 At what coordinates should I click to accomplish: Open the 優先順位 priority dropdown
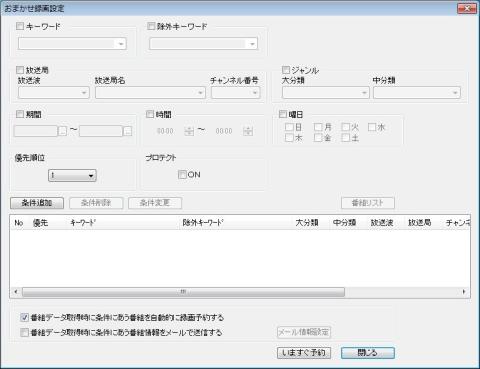pos(72,175)
